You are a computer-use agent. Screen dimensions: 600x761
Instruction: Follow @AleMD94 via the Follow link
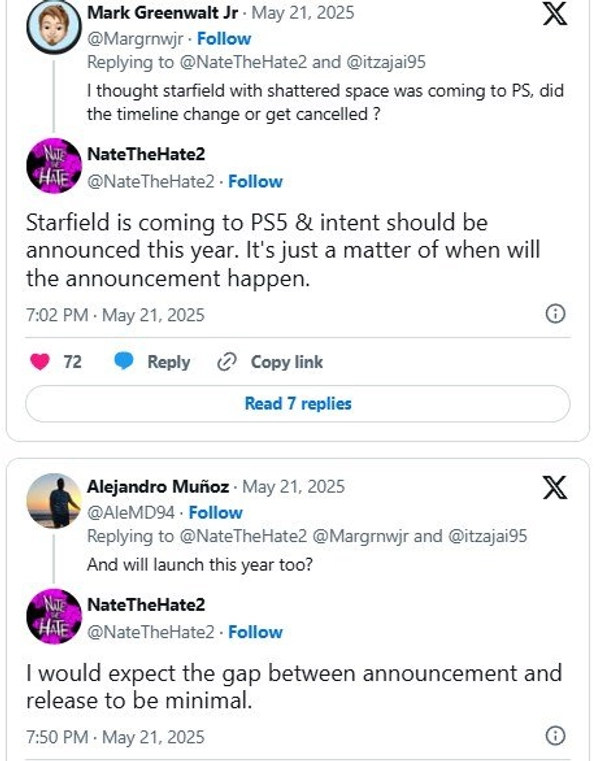[x=215, y=512]
